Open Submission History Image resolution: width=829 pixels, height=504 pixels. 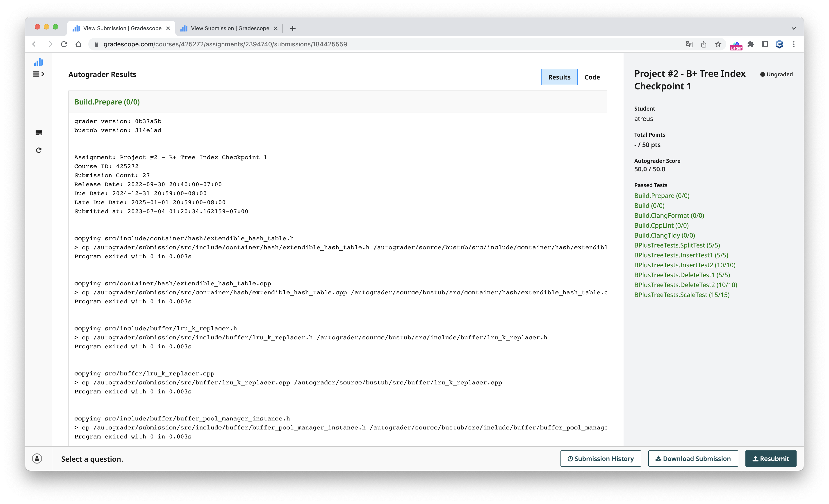(600, 459)
